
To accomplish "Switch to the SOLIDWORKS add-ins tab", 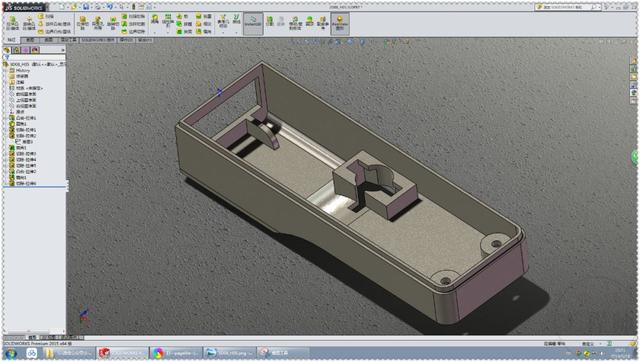I will click(98, 40).
